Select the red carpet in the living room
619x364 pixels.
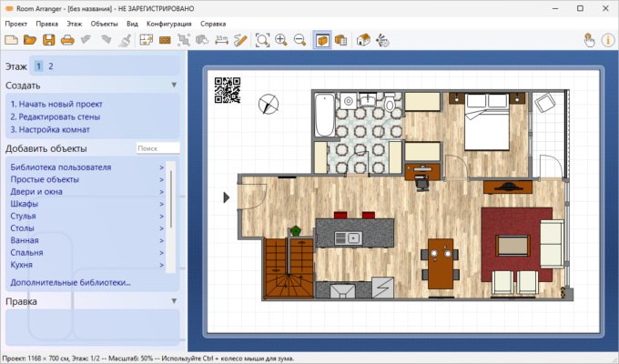tap(516, 245)
